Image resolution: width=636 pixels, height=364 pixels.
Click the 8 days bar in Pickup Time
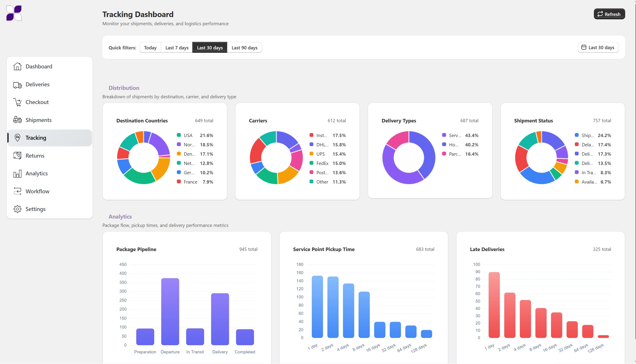364,315
